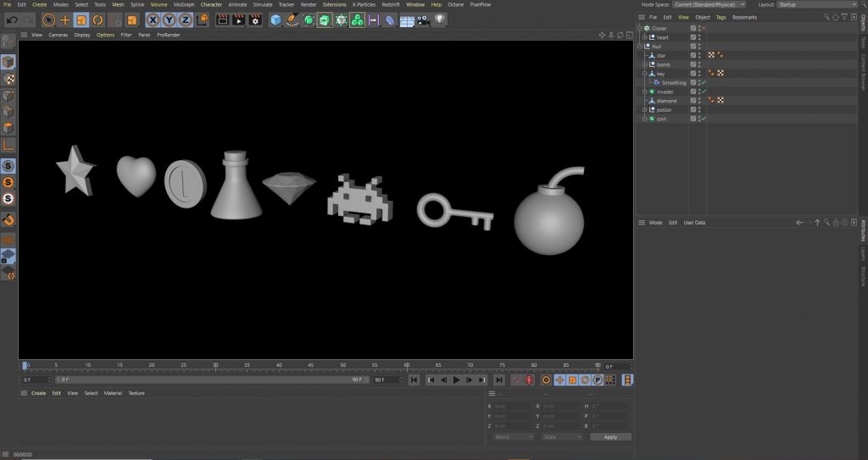Select the Live Selection cursor tool

[x=48, y=20]
